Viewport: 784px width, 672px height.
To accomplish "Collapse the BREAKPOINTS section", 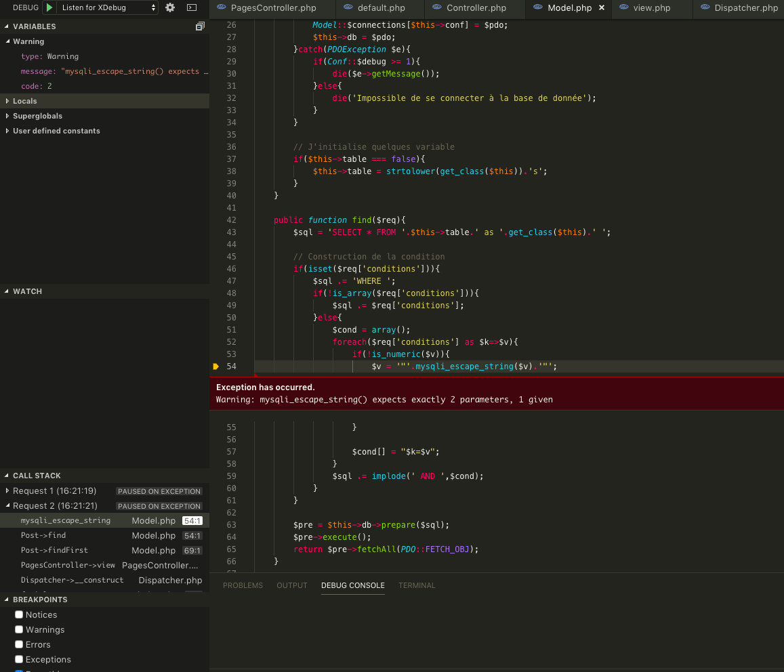I will [7, 600].
